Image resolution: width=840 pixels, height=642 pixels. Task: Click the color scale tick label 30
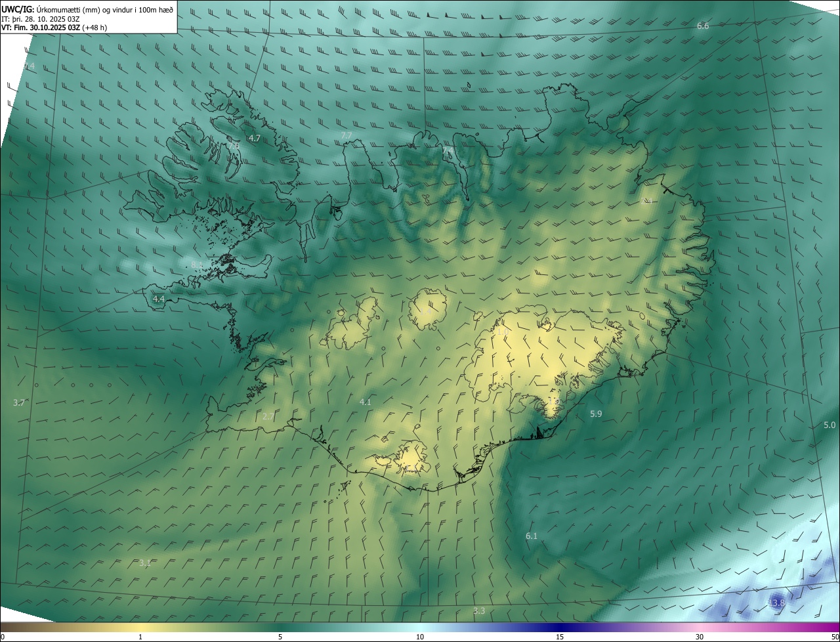click(x=700, y=637)
